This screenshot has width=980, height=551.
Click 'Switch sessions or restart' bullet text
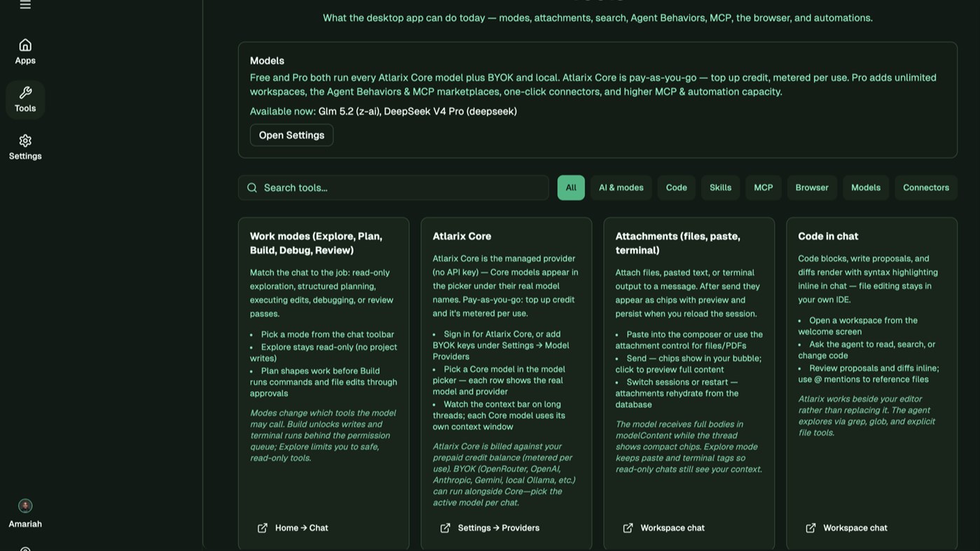coord(677,393)
